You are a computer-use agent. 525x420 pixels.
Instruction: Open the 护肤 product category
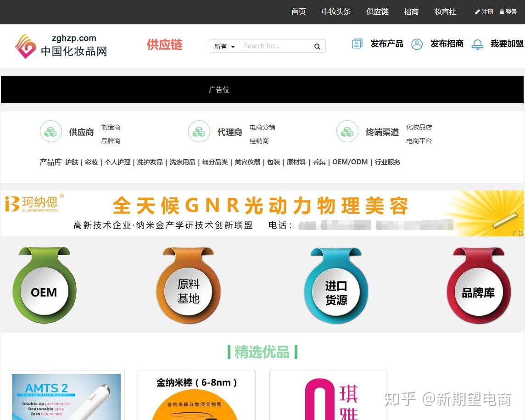pos(72,162)
